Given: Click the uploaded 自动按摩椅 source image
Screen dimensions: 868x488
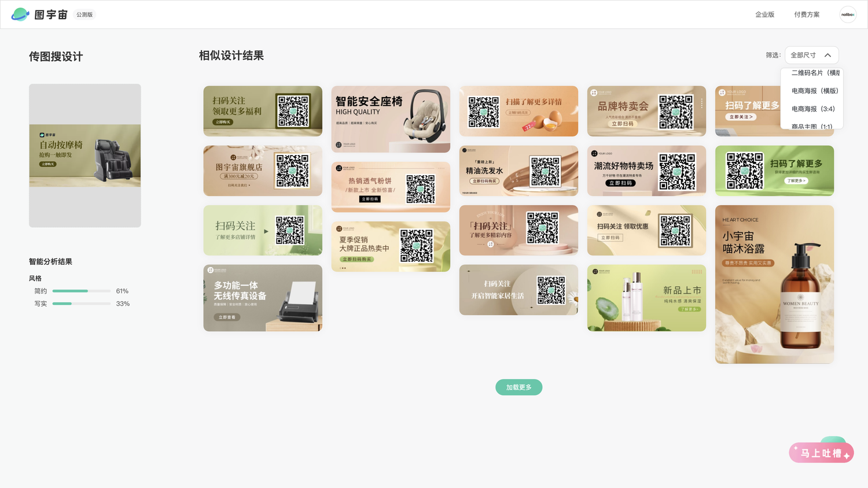Looking at the screenshot, I should click(x=85, y=156).
